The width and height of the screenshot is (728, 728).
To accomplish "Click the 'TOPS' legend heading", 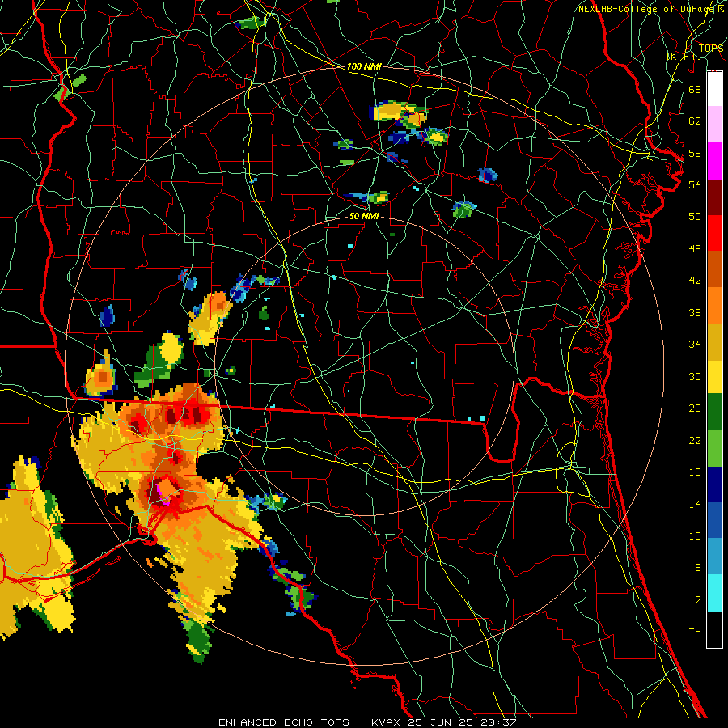I will pos(711,49).
